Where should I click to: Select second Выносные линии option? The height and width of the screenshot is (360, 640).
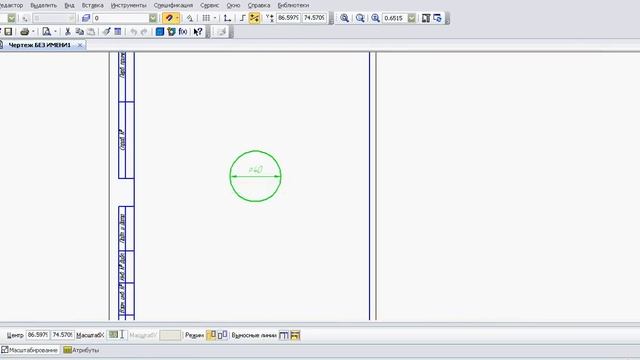tap(295, 335)
